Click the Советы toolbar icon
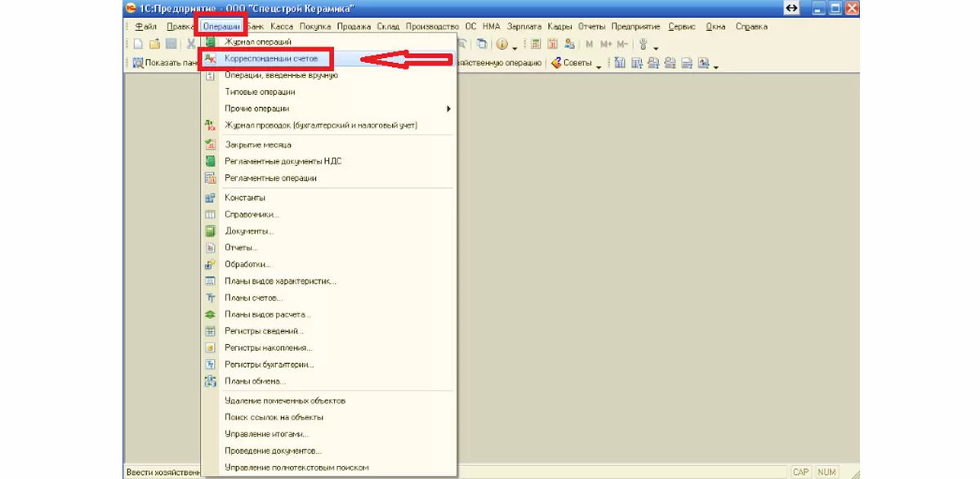This screenshot has height=479, width=980. (556, 63)
